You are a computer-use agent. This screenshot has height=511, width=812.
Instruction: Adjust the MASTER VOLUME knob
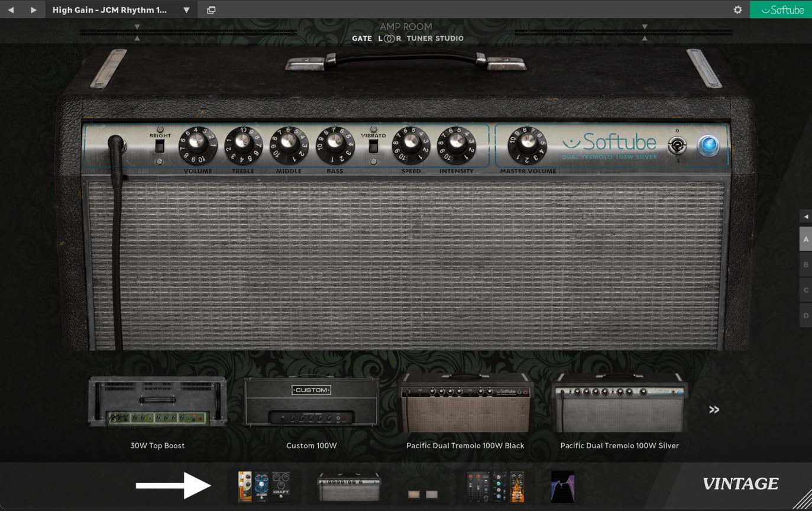526,145
